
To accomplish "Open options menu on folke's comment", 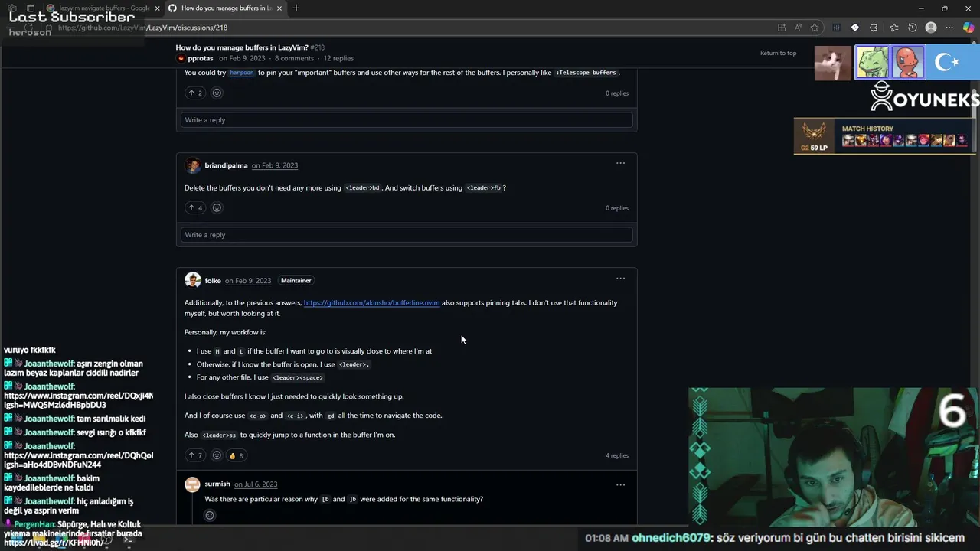I will click(x=621, y=279).
